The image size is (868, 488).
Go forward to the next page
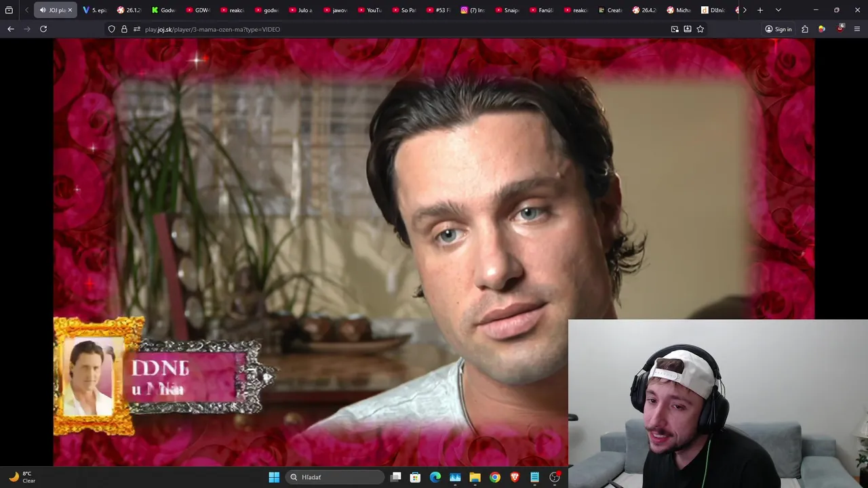[27, 29]
